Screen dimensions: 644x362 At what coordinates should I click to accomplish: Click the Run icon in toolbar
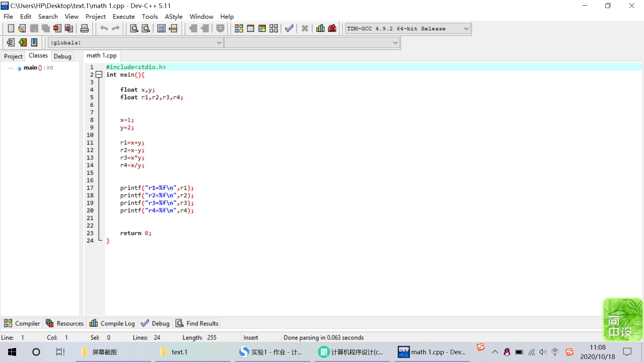(x=251, y=28)
